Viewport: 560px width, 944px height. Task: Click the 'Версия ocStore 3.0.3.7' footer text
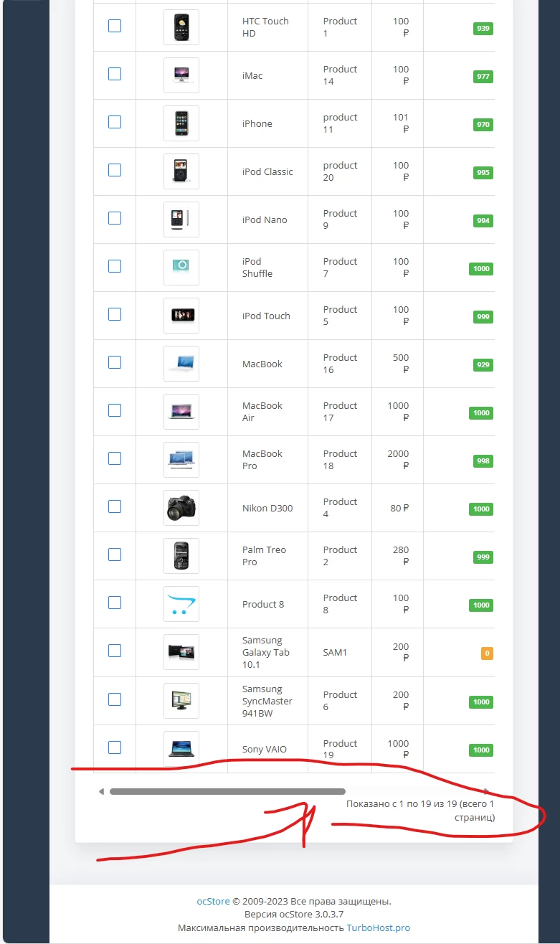pos(294,915)
